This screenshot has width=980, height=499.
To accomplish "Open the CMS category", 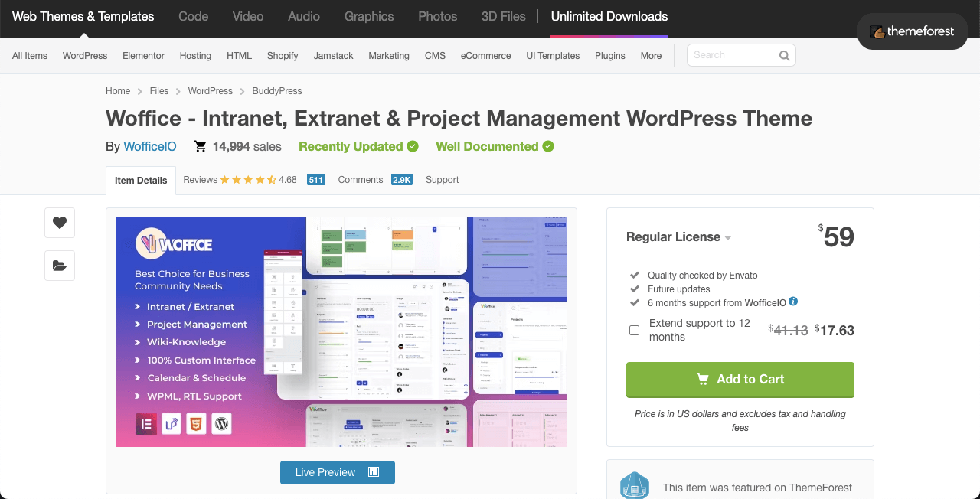I will pos(435,56).
